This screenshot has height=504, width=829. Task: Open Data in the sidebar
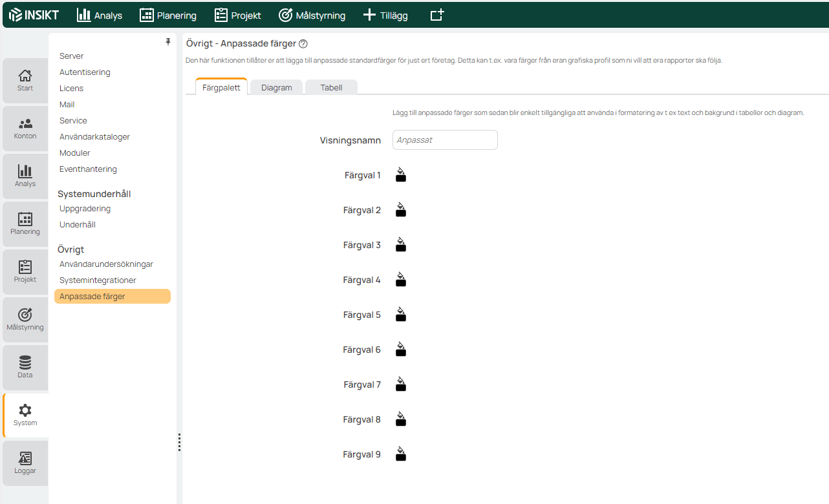[25, 367]
